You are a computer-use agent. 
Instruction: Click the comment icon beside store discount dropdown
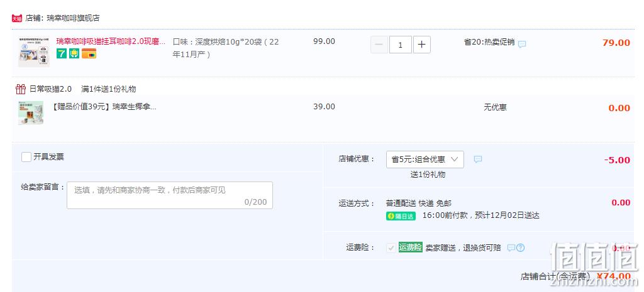click(478, 159)
